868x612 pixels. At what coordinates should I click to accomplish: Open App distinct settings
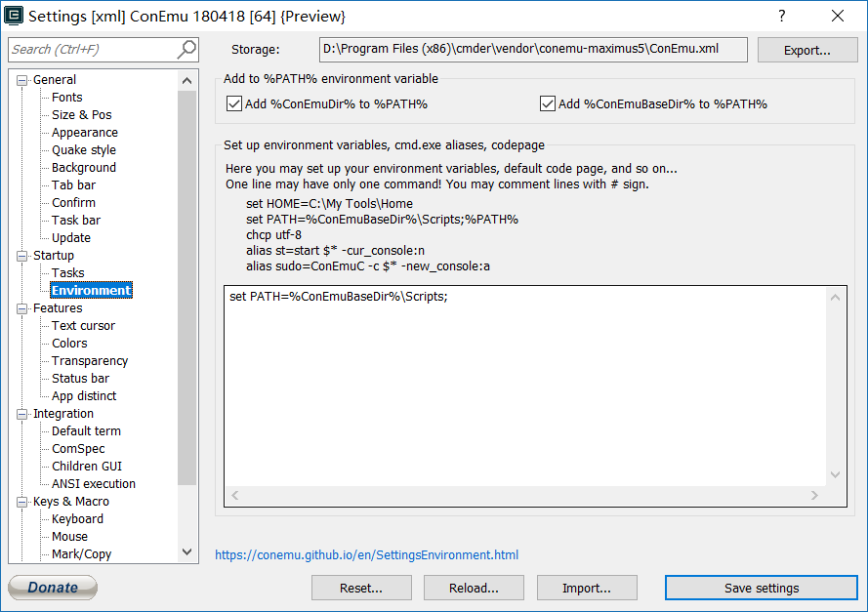pyautogui.click(x=84, y=396)
